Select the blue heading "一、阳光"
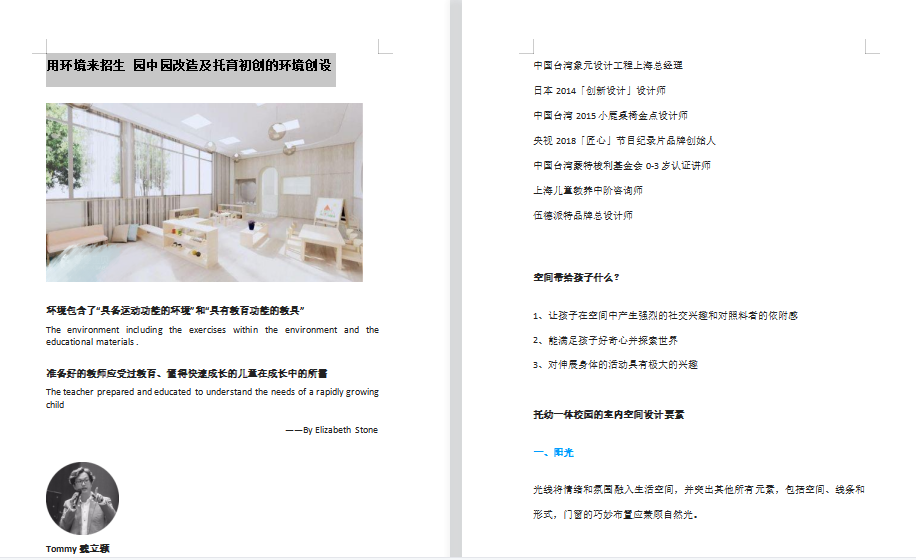Image resolution: width=916 pixels, height=560 pixels. (554, 453)
